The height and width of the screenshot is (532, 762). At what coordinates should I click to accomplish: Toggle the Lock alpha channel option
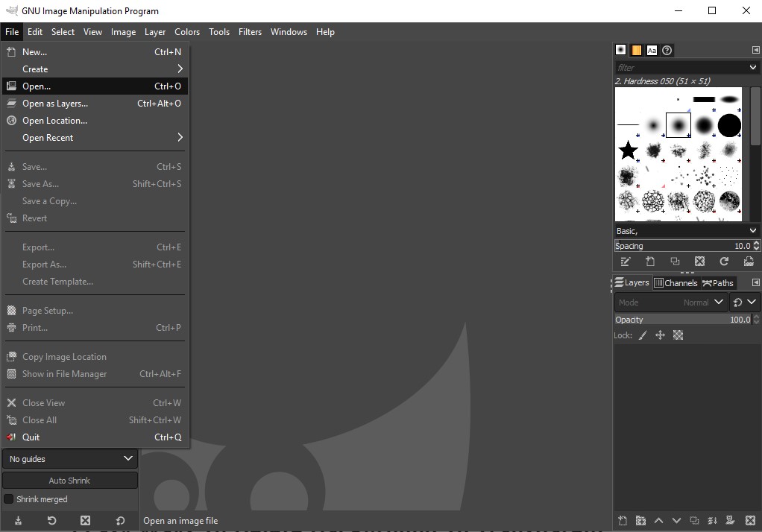click(677, 335)
